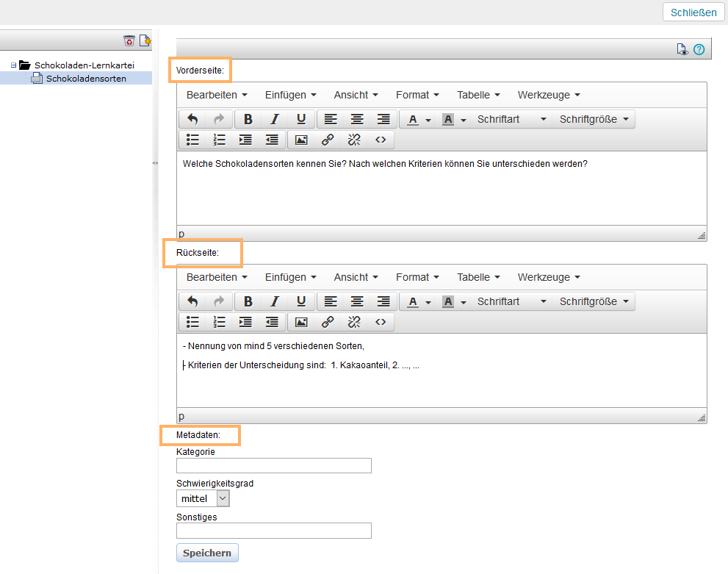
Task: Insert image in the Vorderseite editor
Action: point(301,139)
